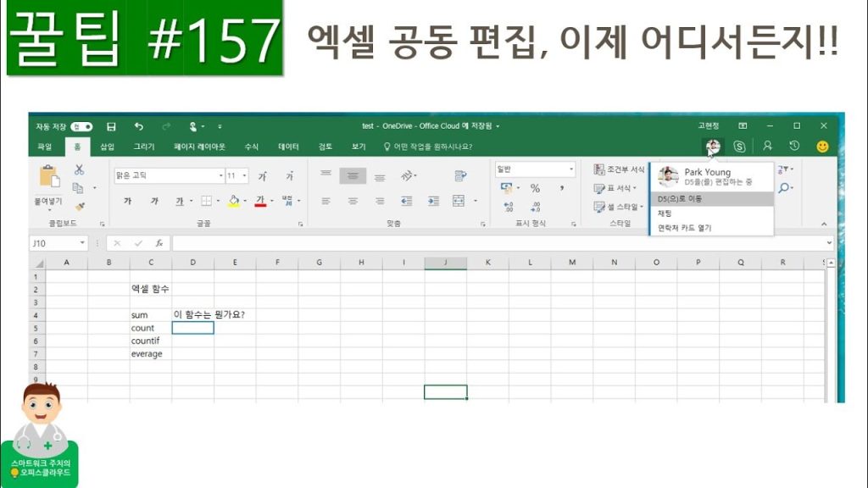This screenshot has height=488, width=868.
Task: Open the Skype icon in the title area
Action: [739, 147]
